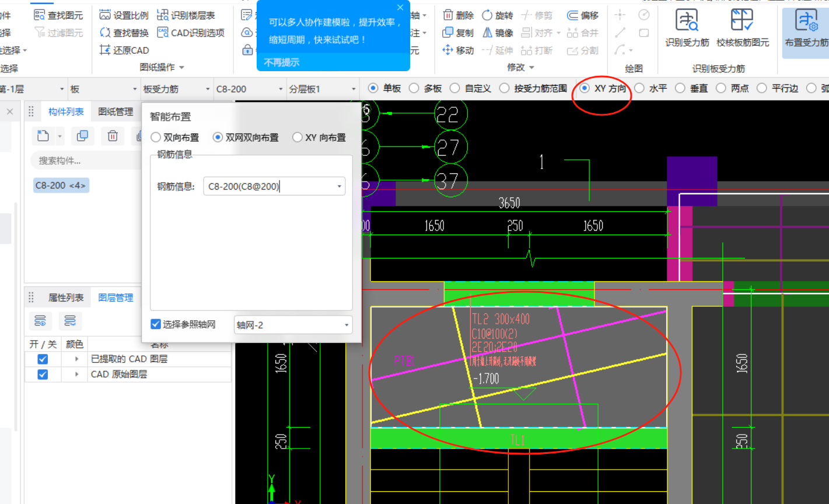Expand the 修改 group dropdown
Image resolution: width=829 pixels, height=504 pixels.
pos(531,68)
